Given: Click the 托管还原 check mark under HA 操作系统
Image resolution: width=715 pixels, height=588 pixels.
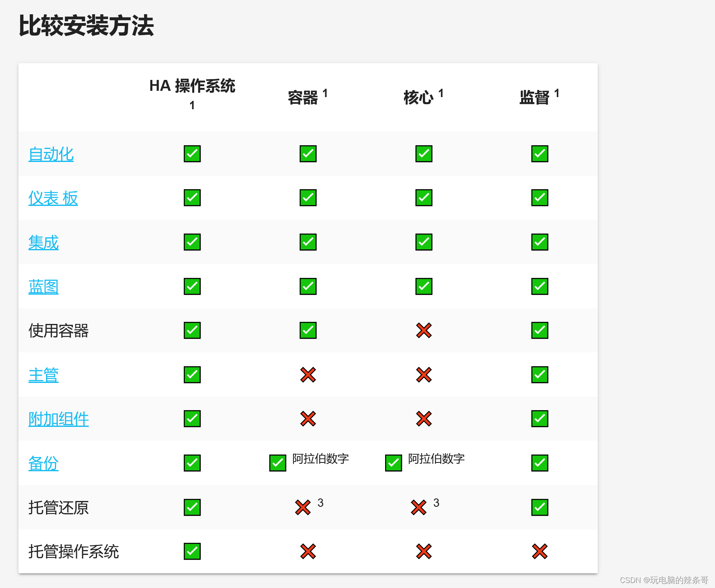Looking at the screenshot, I should (192, 507).
